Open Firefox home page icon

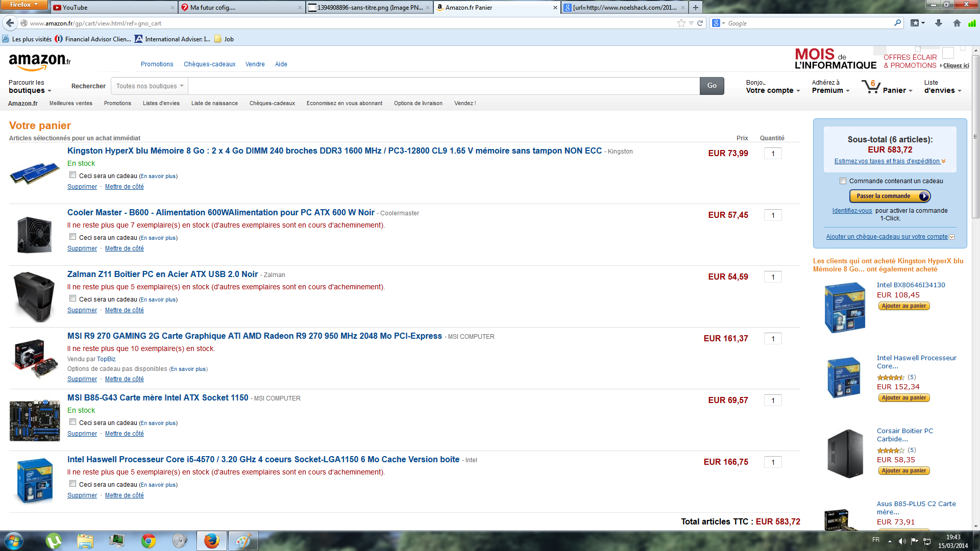(957, 23)
